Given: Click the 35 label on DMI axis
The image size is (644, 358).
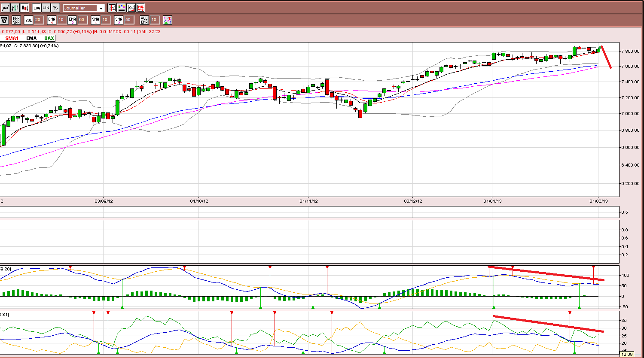Looking at the screenshot, I should coord(624,320).
